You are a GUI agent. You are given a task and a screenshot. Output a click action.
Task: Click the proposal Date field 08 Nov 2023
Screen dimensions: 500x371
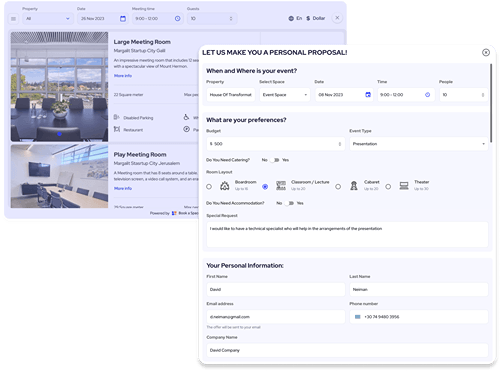click(x=344, y=95)
